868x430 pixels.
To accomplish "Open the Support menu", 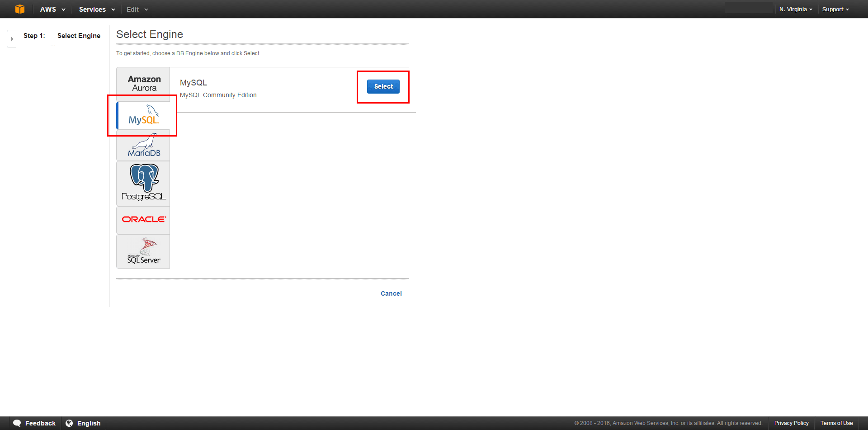I will (x=835, y=9).
